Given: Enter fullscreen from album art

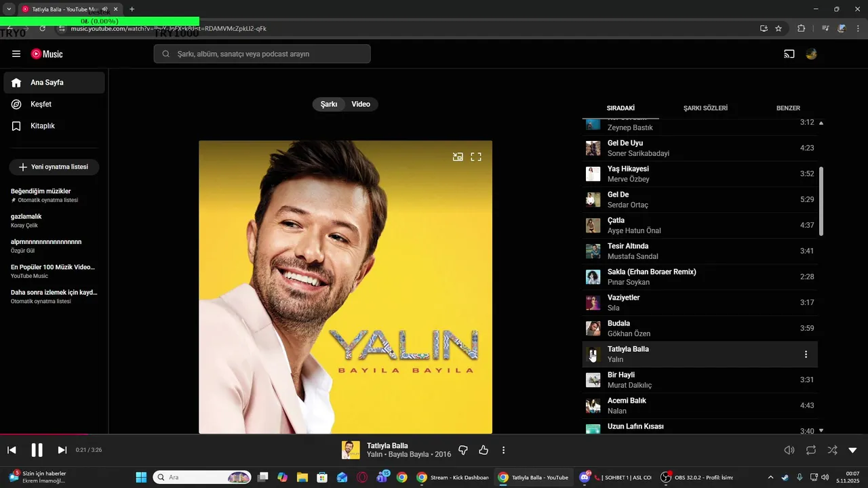Looking at the screenshot, I should [476, 157].
